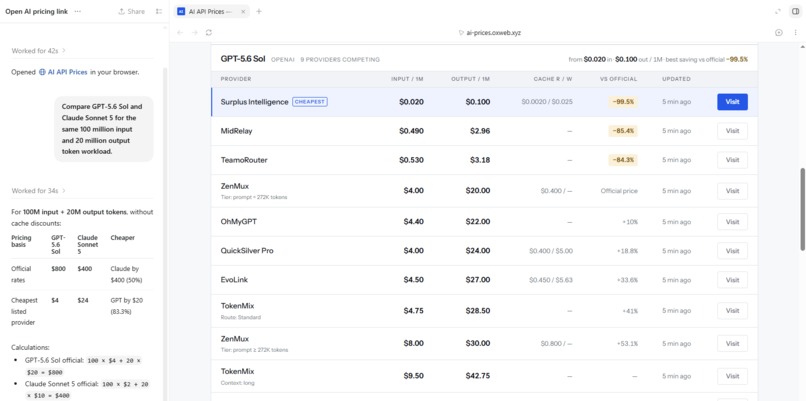Image resolution: width=806 pixels, height=401 pixels.
Task: Click the shield icon beside the URL
Action: click(461, 32)
